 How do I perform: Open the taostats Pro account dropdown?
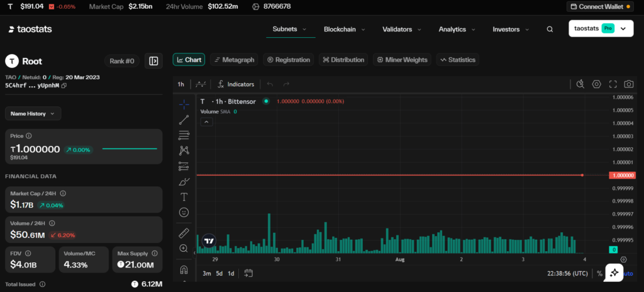pyautogui.click(x=601, y=29)
